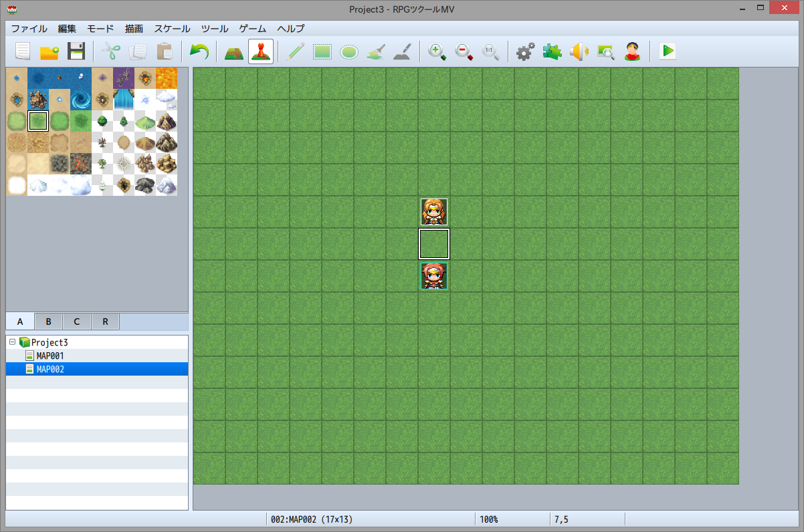This screenshot has width=804, height=532.
Task: Select the Flood Fill tool
Action: pyautogui.click(x=375, y=51)
